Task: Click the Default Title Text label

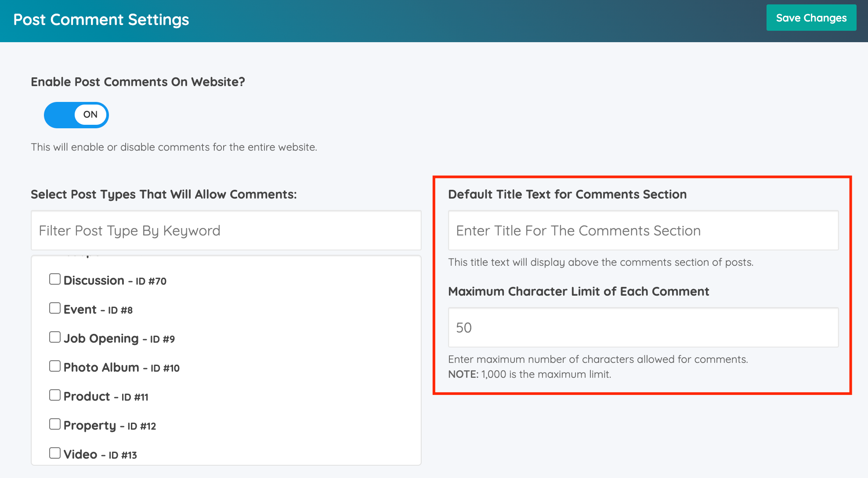Action: [x=567, y=195]
